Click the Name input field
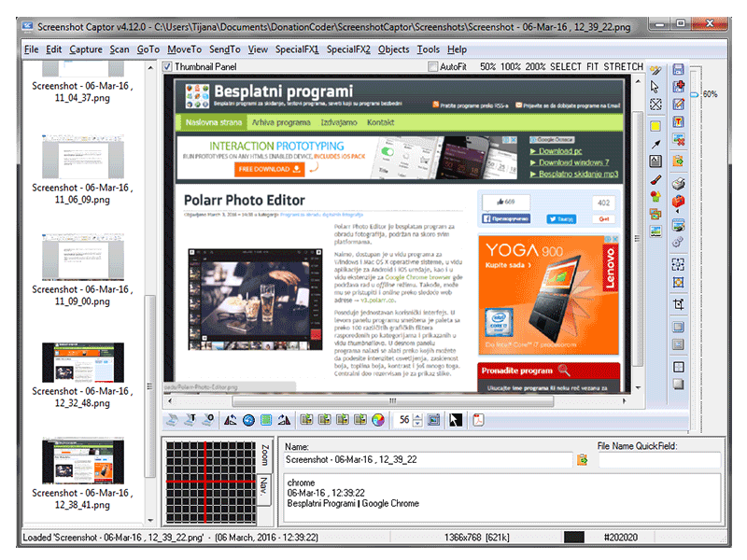Image resolution: width=747 pixels, height=560 pixels. click(x=429, y=459)
